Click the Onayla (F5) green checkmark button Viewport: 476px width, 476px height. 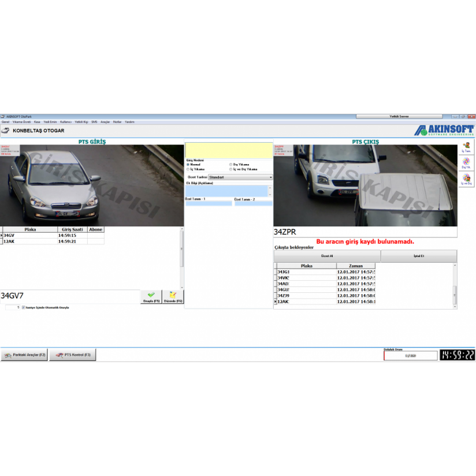pos(151,297)
